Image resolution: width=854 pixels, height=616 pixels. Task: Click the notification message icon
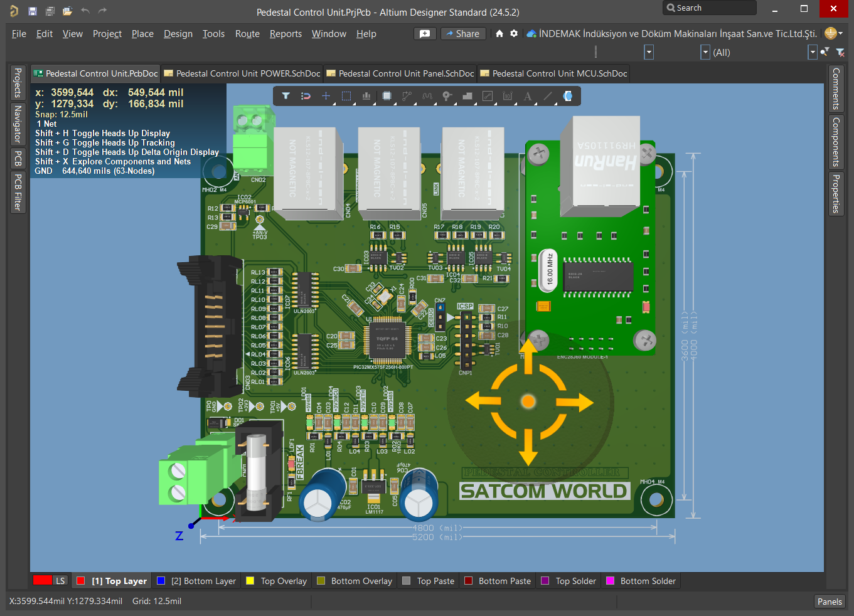point(425,33)
